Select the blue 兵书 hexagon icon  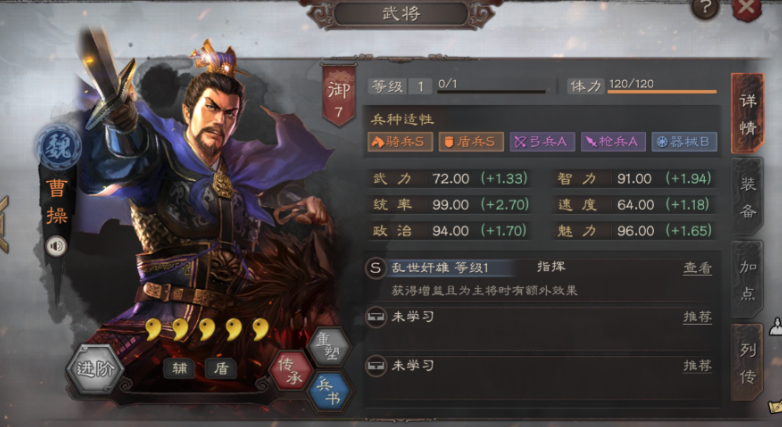pos(329,392)
